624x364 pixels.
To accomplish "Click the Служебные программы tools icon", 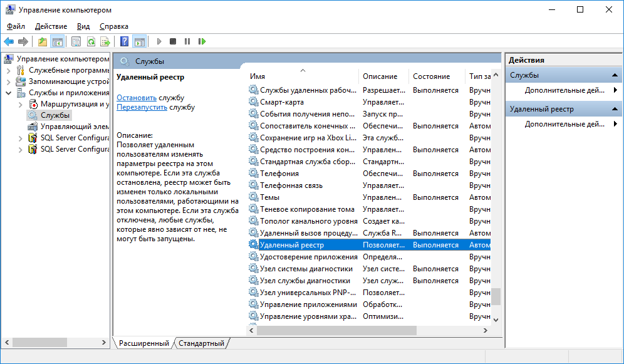I will coord(20,70).
